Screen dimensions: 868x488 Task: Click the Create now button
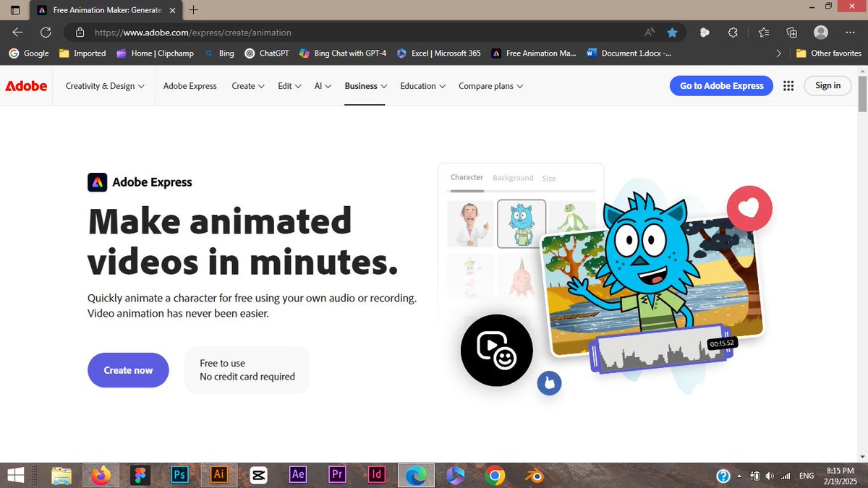[x=128, y=370]
